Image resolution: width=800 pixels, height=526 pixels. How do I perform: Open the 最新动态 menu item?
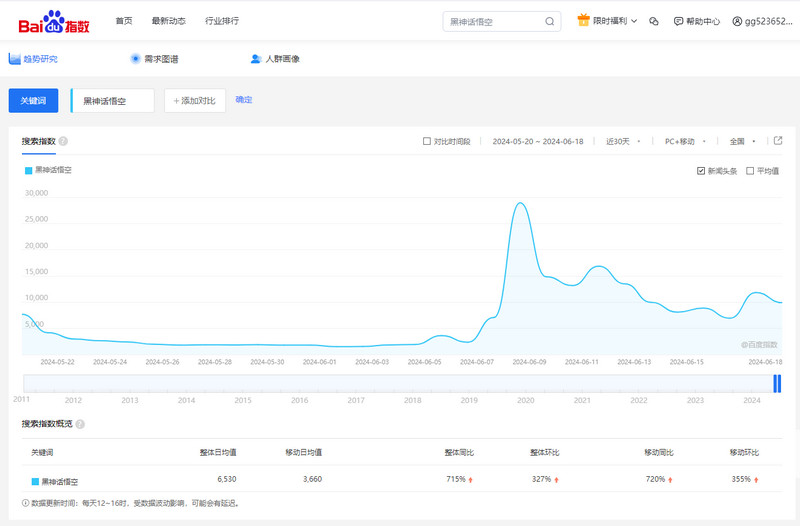pyautogui.click(x=168, y=21)
